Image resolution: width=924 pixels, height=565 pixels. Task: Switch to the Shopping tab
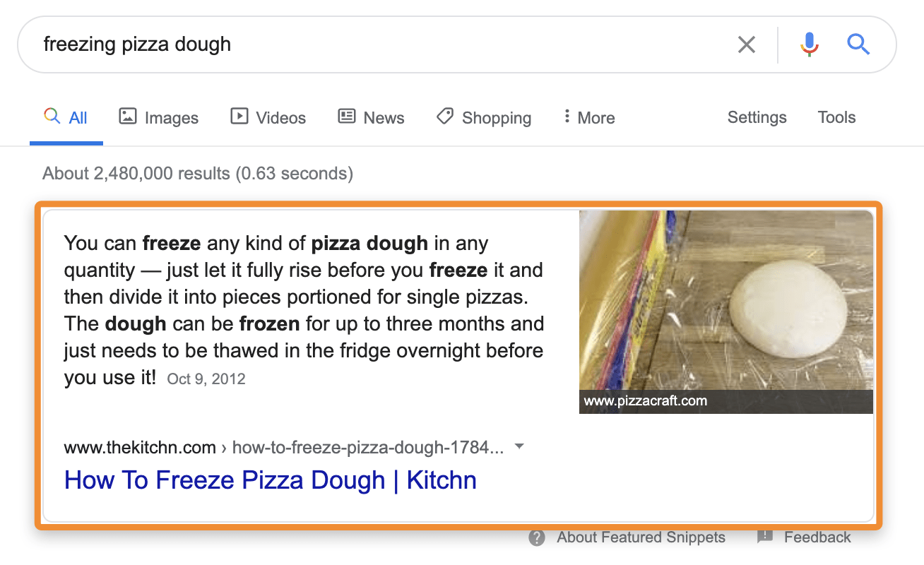point(484,117)
